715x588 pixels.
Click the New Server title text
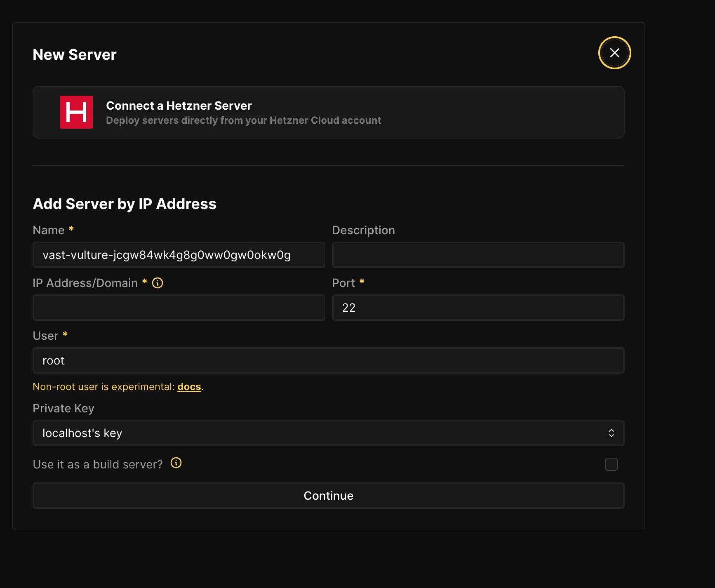(x=74, y=54)
